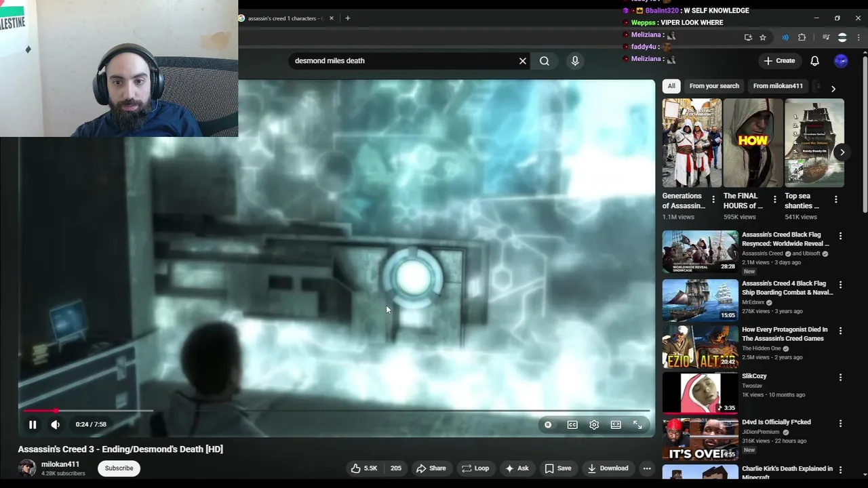
Task: Like the video with the 5.5K thumbs-up
Action: (363, 468)
